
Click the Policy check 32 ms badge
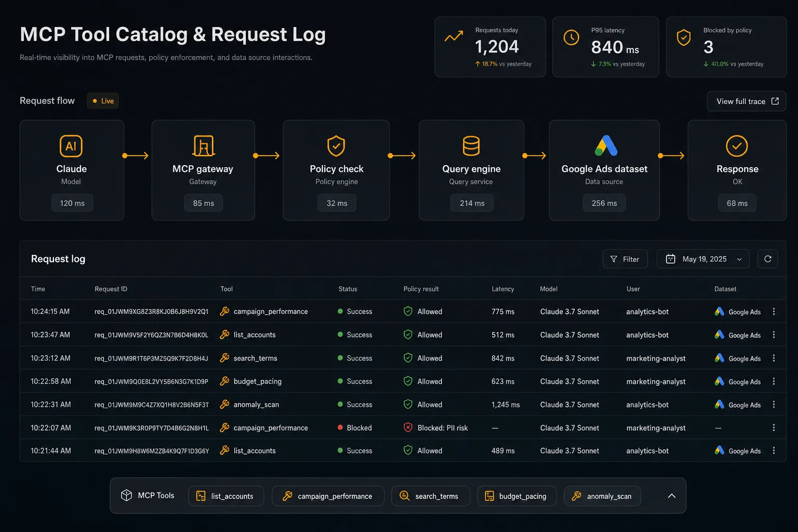pos(337,203)
